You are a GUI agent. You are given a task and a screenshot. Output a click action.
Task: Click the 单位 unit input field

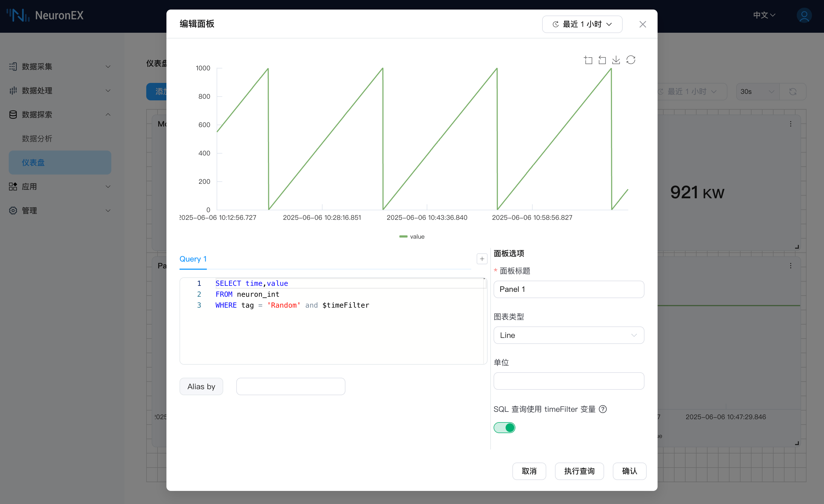click(569, 381)
